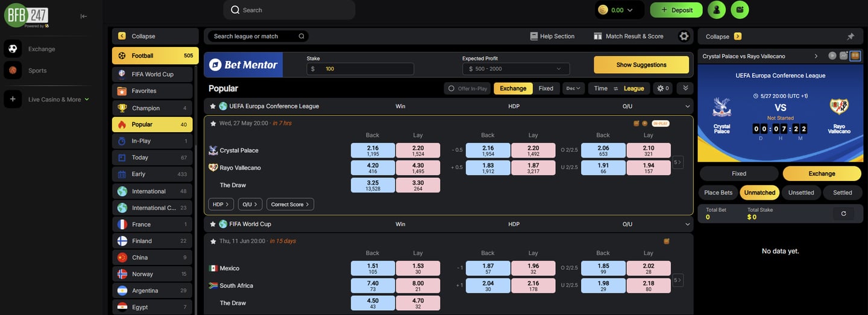Image resolution: width=868 pixels, height=315 pixels.
Task: Click the Time/League swap arrows icon
Action: point(615,88)
